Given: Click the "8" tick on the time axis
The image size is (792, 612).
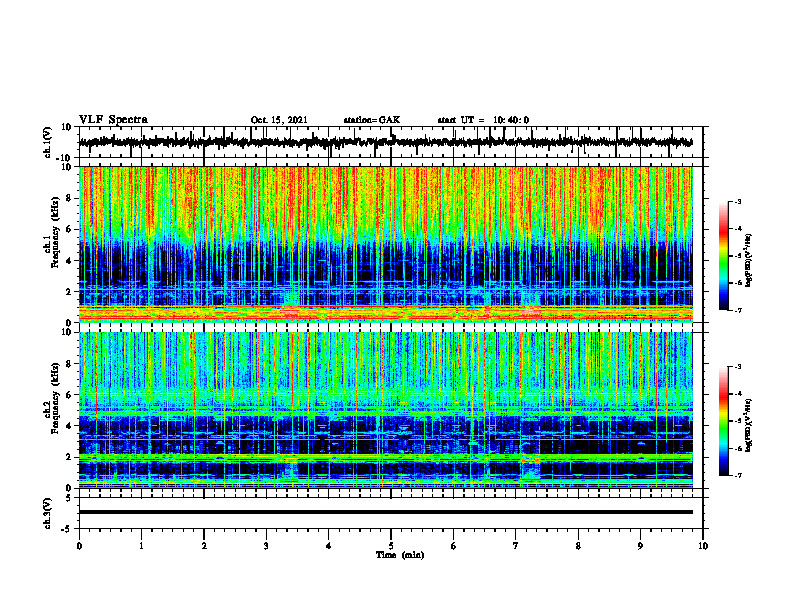Looking at the screenshot, I should coord(578,546).
